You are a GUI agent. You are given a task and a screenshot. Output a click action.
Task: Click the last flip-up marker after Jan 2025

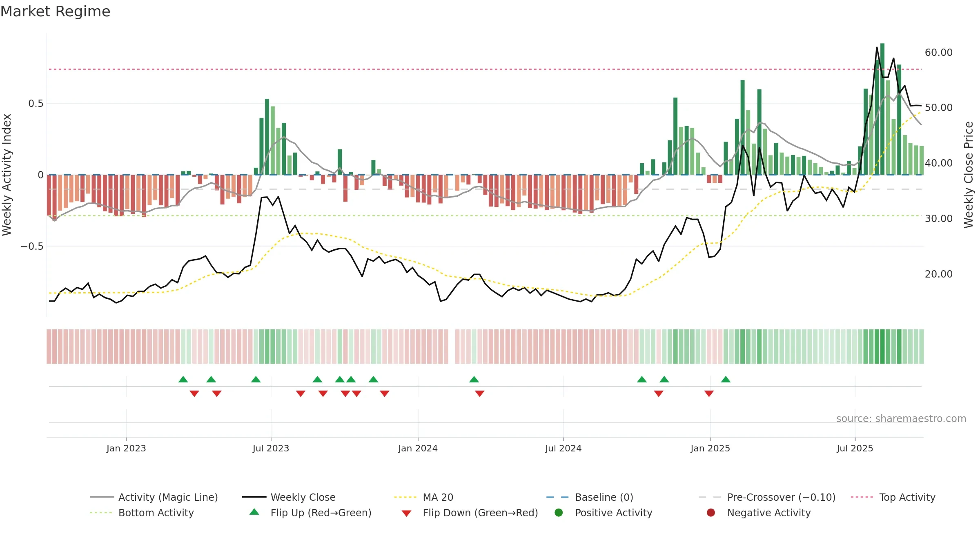[726, 379]
